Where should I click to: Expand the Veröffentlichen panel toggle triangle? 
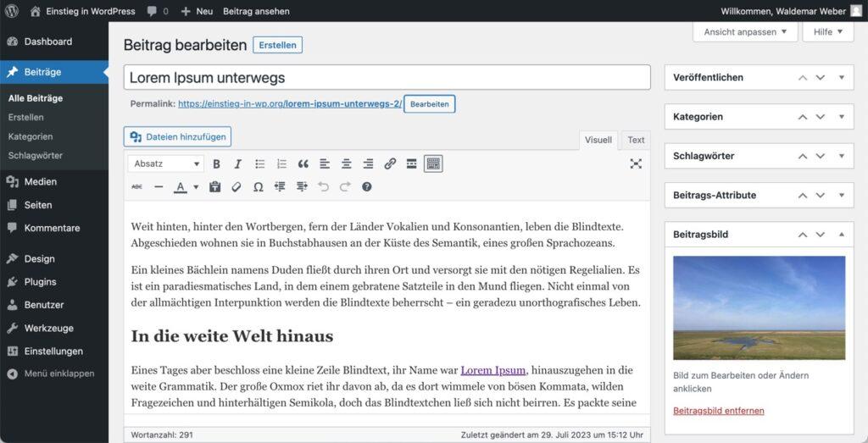(842, 77)
